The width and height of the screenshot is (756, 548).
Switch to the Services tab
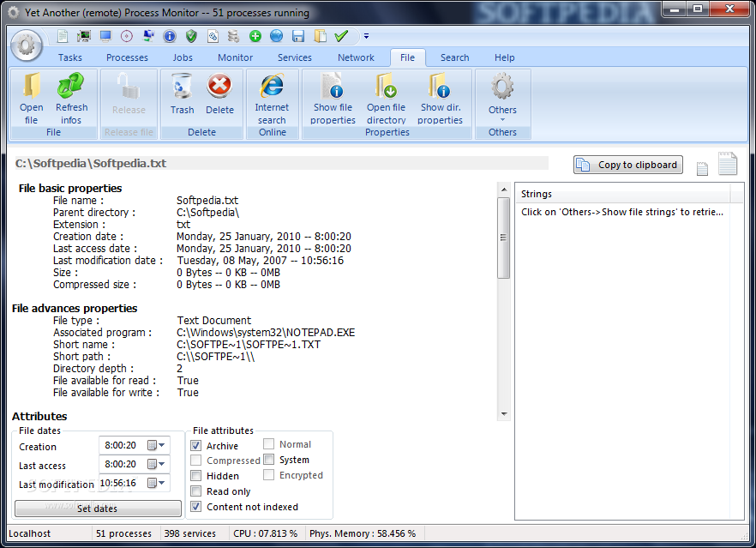pyautogui.click(x=295, y=57)
